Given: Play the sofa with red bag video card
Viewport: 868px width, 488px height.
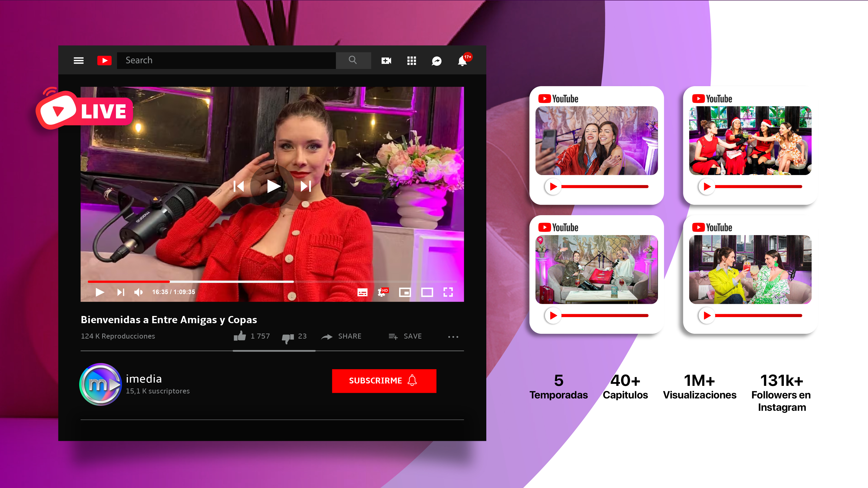Looking at the screenshot, I should coord(553,316).
